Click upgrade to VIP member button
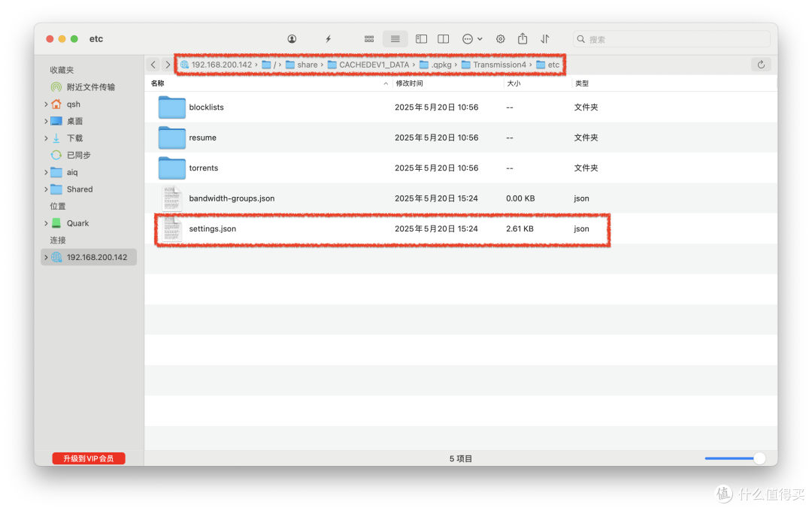Image resolution: width=812 pixels, height=511 pixels. (x=89, y=458)
